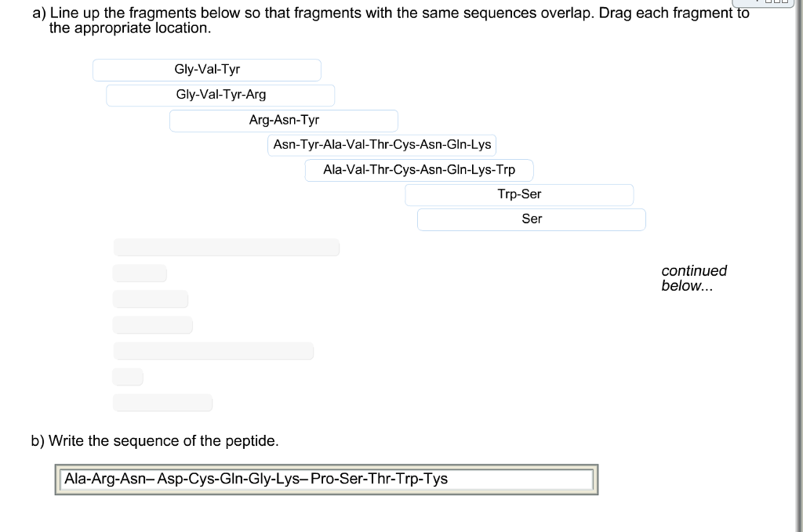Image resolution: width=803 pixels, height=532 pixels.
Task: Click the dropdown arrow in the top-right toolbar
Action: 758,2
